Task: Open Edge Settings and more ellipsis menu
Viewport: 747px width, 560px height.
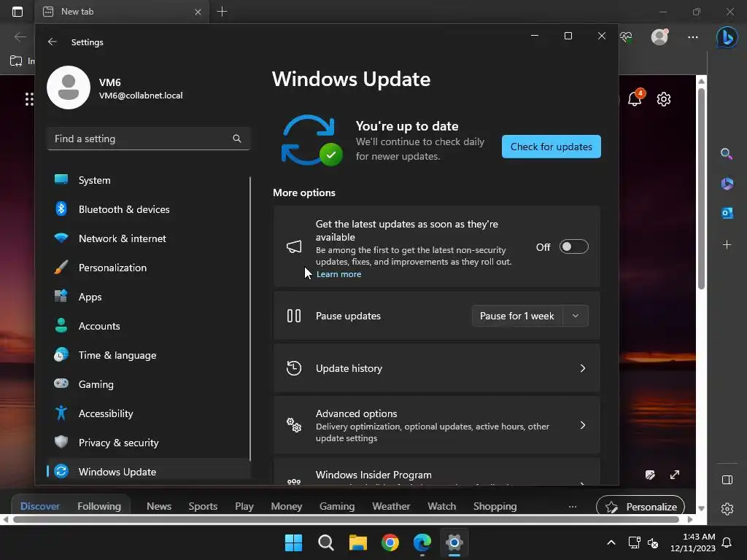Action: (693, 36)
